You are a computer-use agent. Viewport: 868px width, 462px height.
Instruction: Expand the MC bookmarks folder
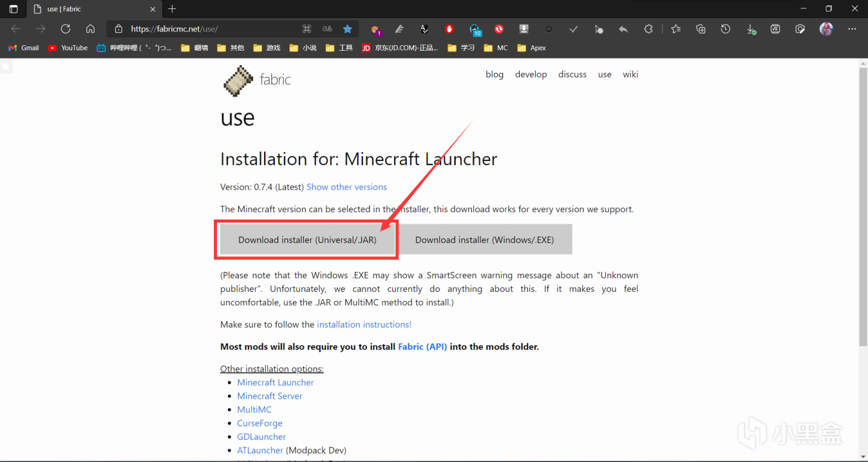[x=495, y=48]
